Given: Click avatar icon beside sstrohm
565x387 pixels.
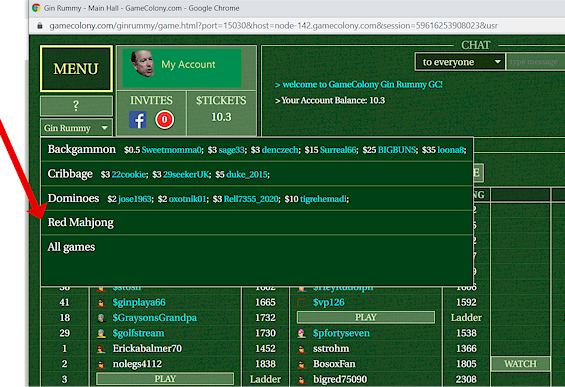Looking at the screenshot, I should click(x=302, y=349).
